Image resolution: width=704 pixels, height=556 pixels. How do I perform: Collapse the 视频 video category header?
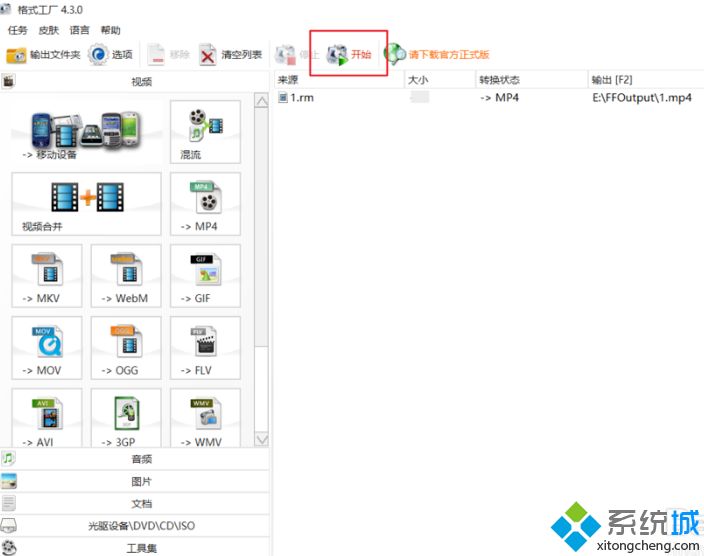tap(135, 81)
